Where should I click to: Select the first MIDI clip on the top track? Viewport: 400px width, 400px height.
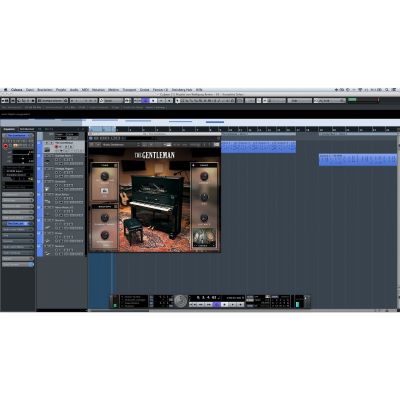[258, 147]
